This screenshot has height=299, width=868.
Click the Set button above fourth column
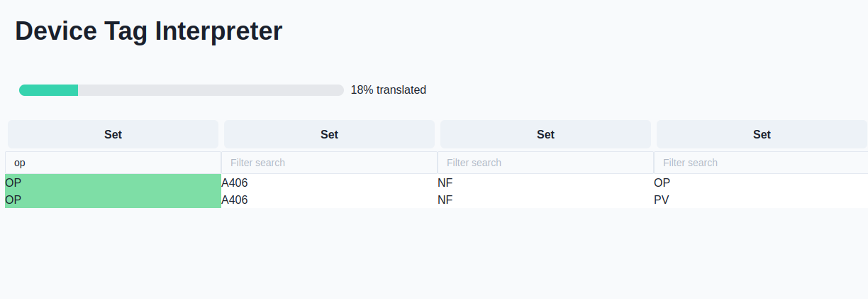pos(762,134)
